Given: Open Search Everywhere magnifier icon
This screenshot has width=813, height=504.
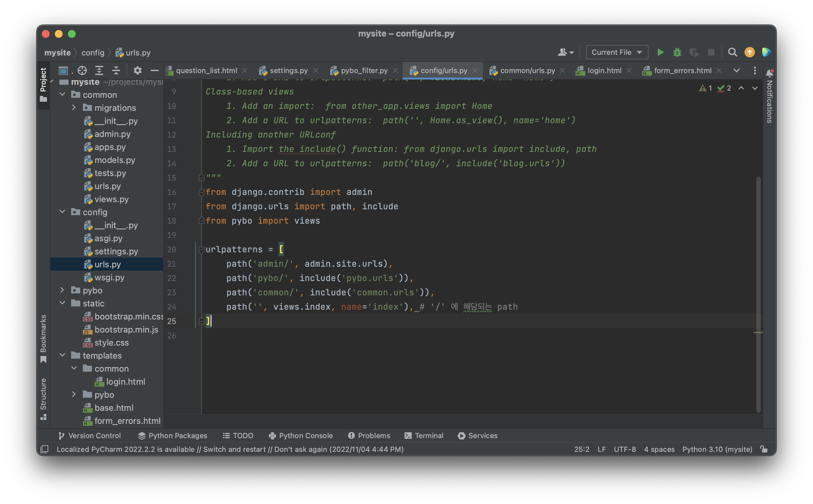Looking at the screenshot, I should [x=732, y=52].
